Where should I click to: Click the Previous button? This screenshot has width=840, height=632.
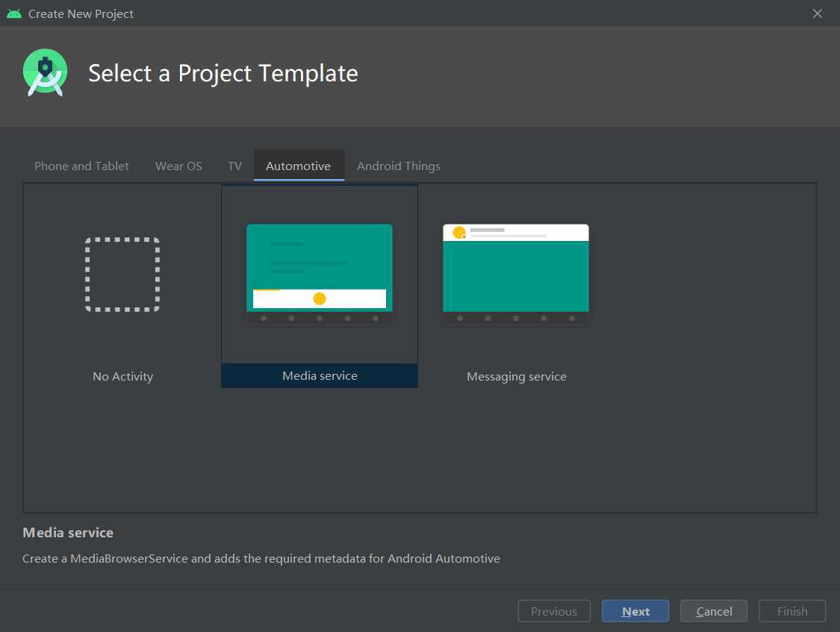tap(554, 611)
